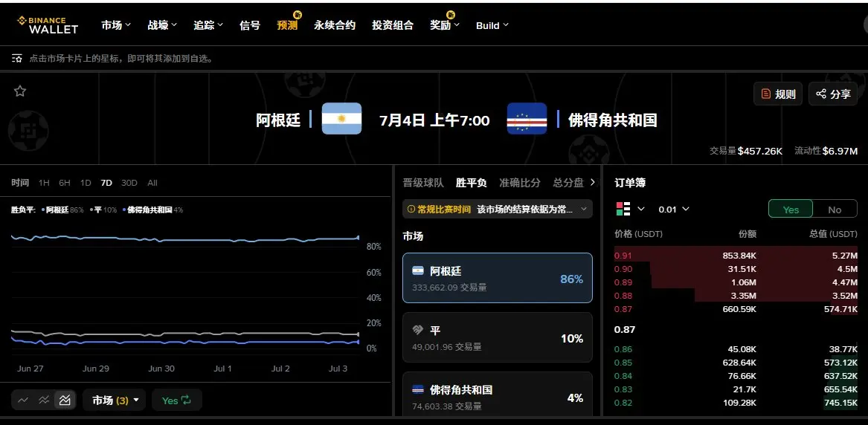Image resolution: width=868 pixels, height=425 pixels.
Task: Click the order book layout icon
Action: [623, 209]
